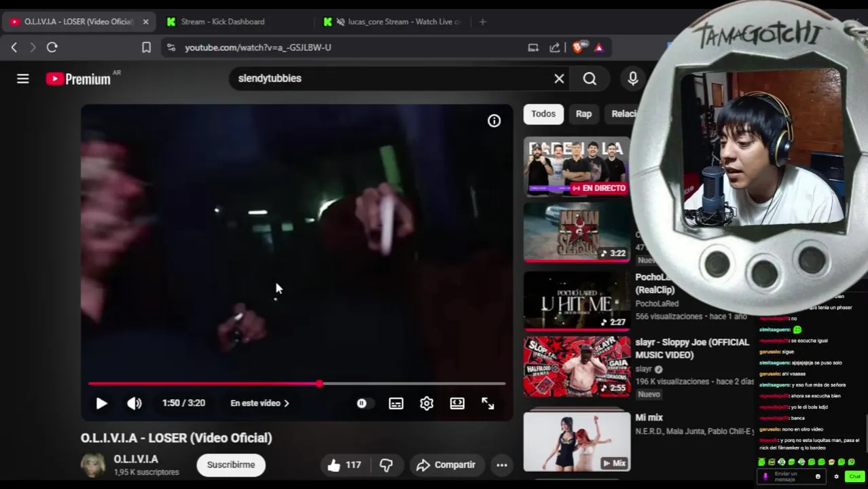Send message with green Chat button
Screen dimensions: 868x489
click(854, 477)
